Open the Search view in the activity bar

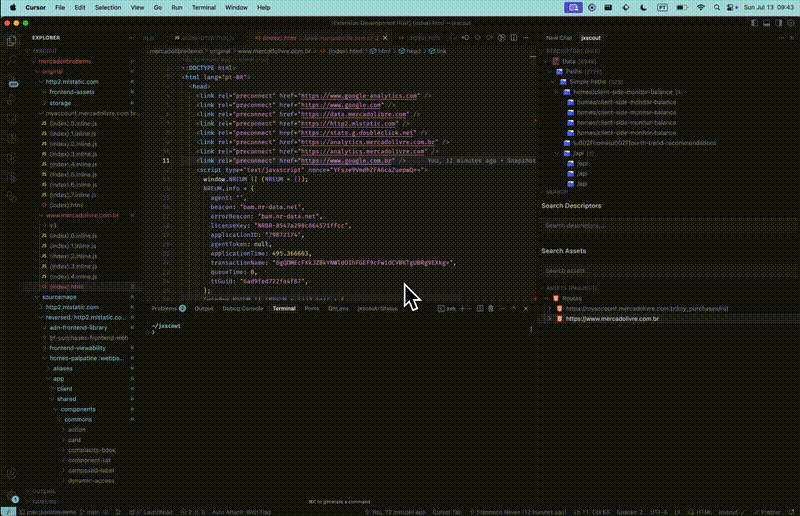pyautogui.click(x=11, y=60)
